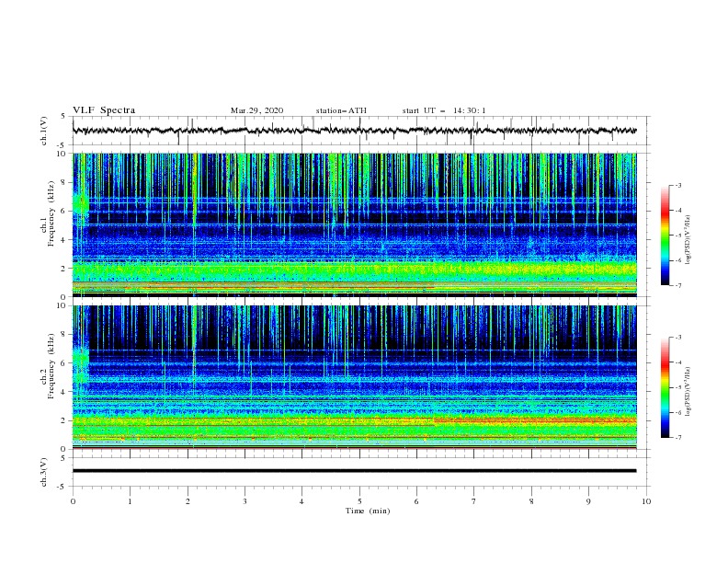Click the ch.2 spectrogram color bar
The width and height of the screenshot is (728, 563).
[665, 387]
